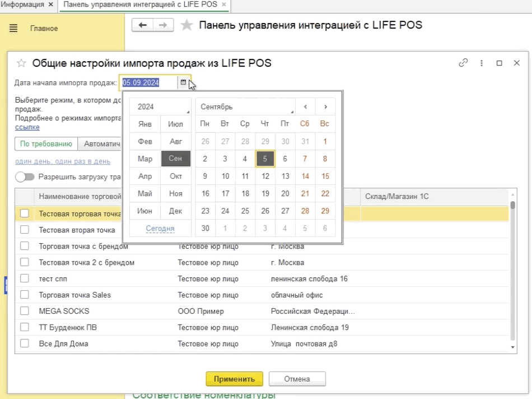The width and height of the screenshot is (532, 399).
Task: Select month Авг in calendar
Action: pyautogui.click(x=175, y=141)
